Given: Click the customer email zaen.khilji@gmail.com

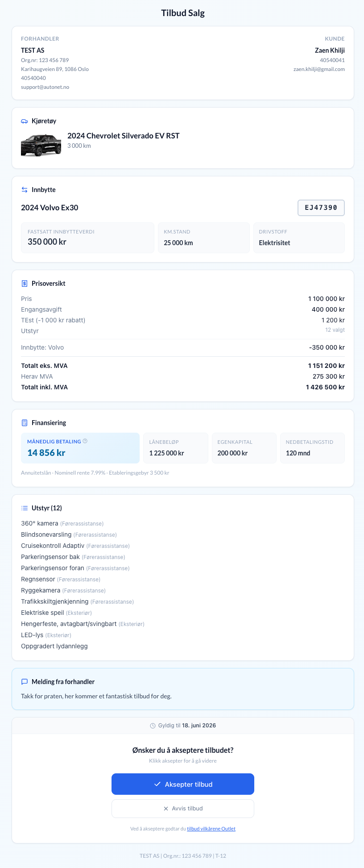Looking at the screenshot, I should pyautogui.click(x=319, y=69).
